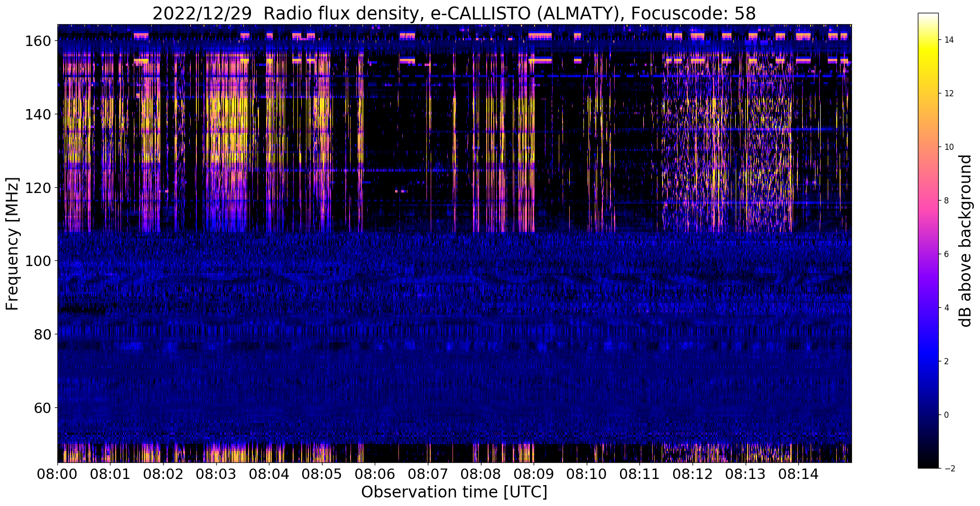Viewport: 980px width, 506px height.
Task: Click the 'Observation time [UTC]' axis label
Action: pos(454,492)
